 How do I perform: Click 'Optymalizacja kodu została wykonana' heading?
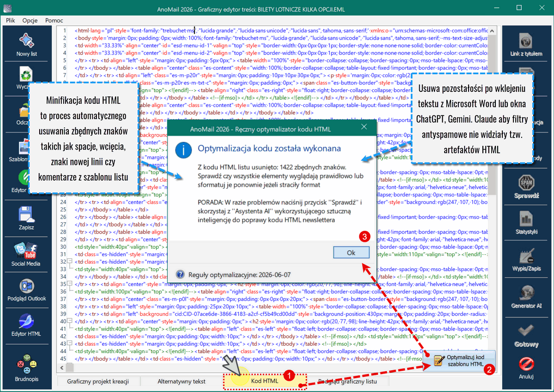click(x=269, y=149)
